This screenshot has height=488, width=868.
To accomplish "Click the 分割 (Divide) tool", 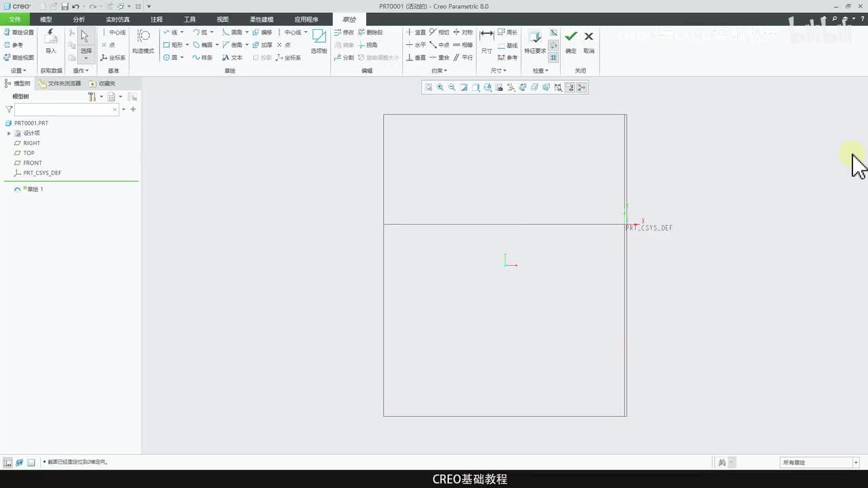I will click(344, 58).
